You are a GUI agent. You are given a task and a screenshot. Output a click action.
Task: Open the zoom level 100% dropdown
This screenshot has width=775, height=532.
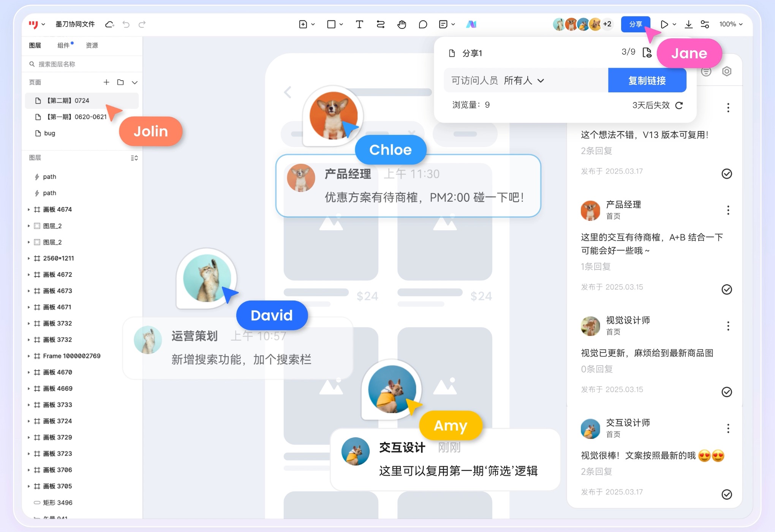pos(730,24)
